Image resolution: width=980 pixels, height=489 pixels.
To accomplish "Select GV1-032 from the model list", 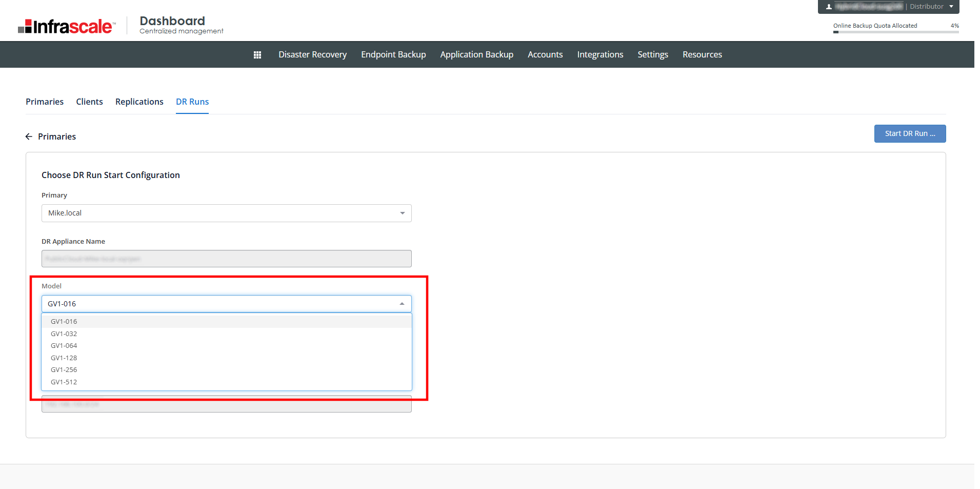I will (64, 334).
